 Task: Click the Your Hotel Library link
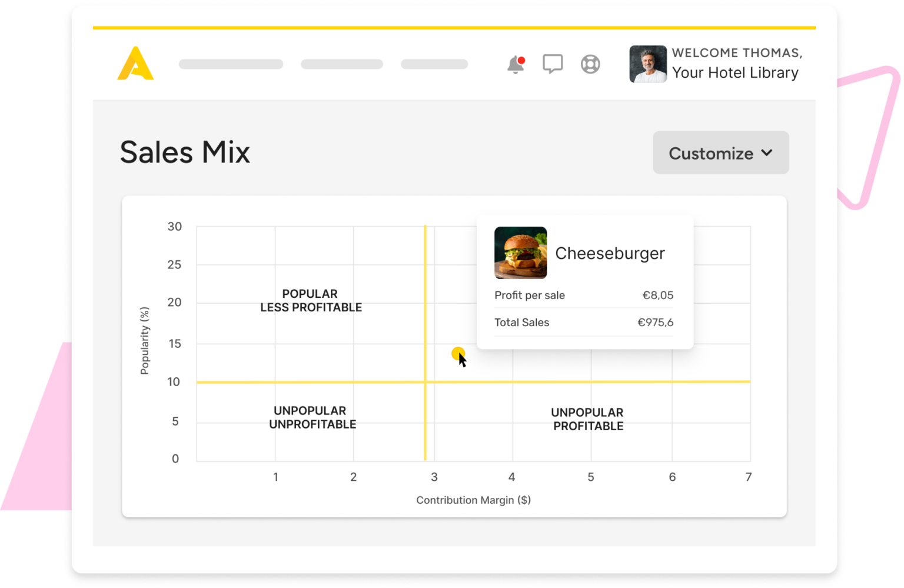coord(735,73)
